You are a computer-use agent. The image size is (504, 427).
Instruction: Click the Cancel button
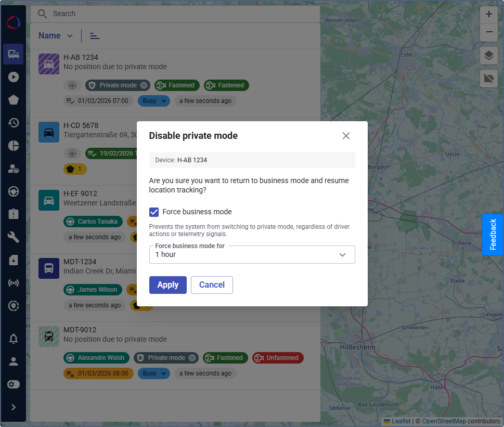(212, 285)
